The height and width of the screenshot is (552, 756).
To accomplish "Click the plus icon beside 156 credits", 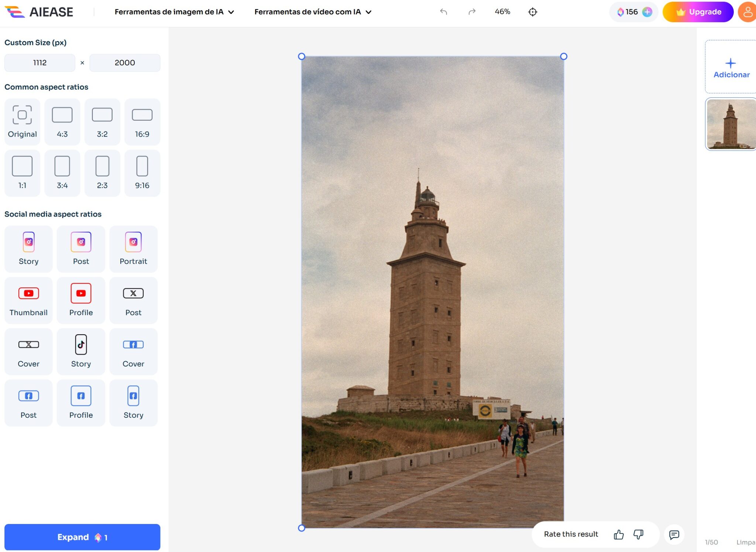I will [647, 12].
